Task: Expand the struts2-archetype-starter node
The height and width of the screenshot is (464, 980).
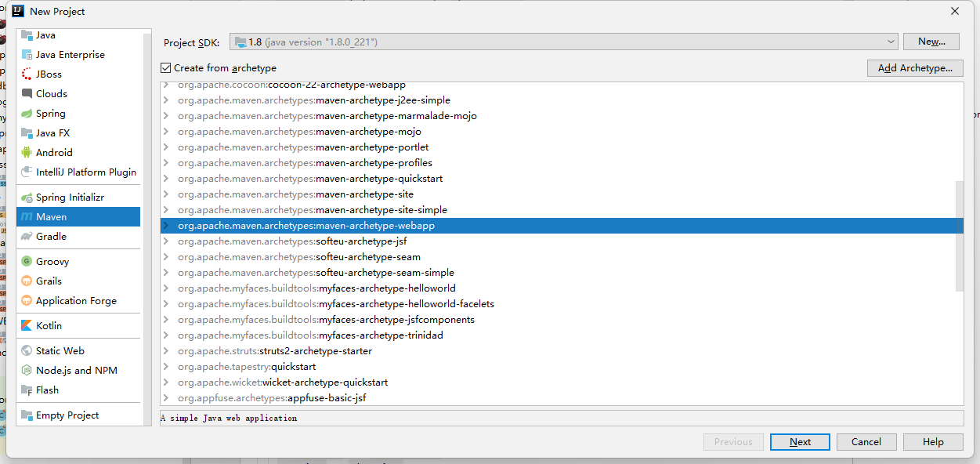Action: pos(165,351)
